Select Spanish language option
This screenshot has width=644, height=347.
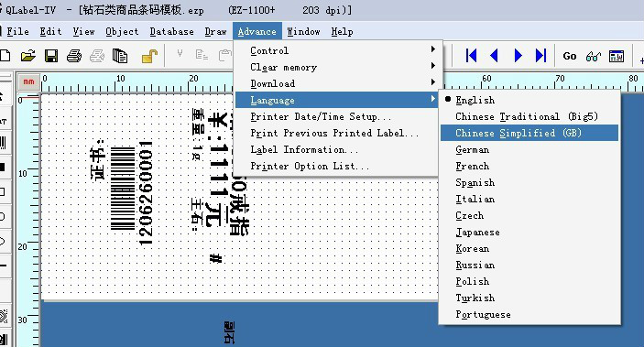point(529,182)
